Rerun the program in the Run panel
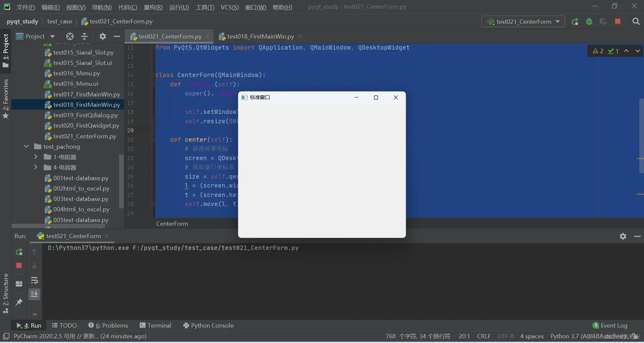The width and height of the screenshot is (644, 343). [19, 252]
